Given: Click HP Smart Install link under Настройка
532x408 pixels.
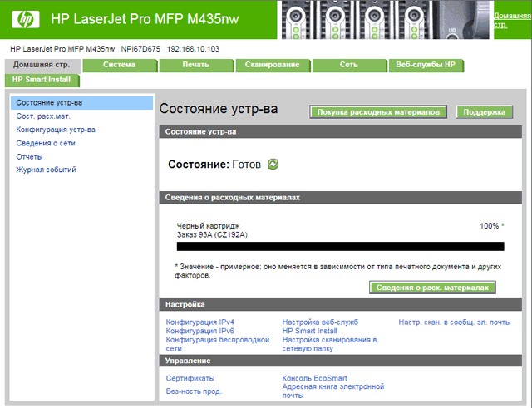Looking at the screenshot, I should pyautogui.click(x=310, y=331).
